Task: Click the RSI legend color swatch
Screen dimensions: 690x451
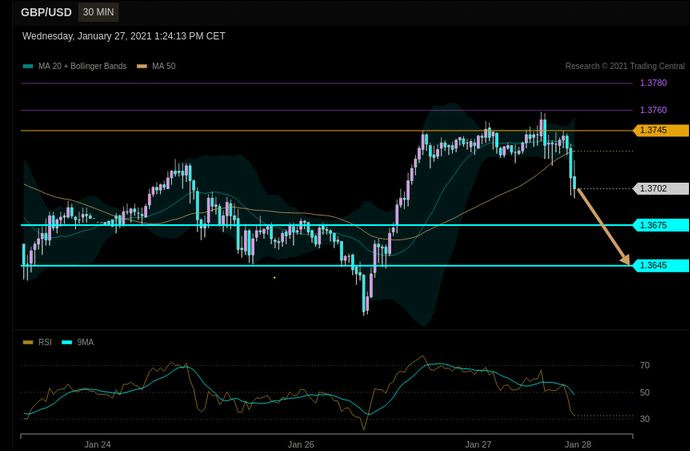Action: coord(28,342)
